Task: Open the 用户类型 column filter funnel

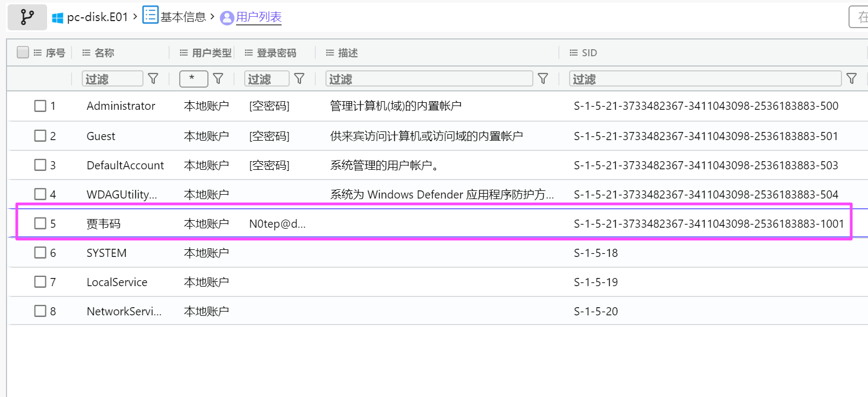Action: click(218, 79)
